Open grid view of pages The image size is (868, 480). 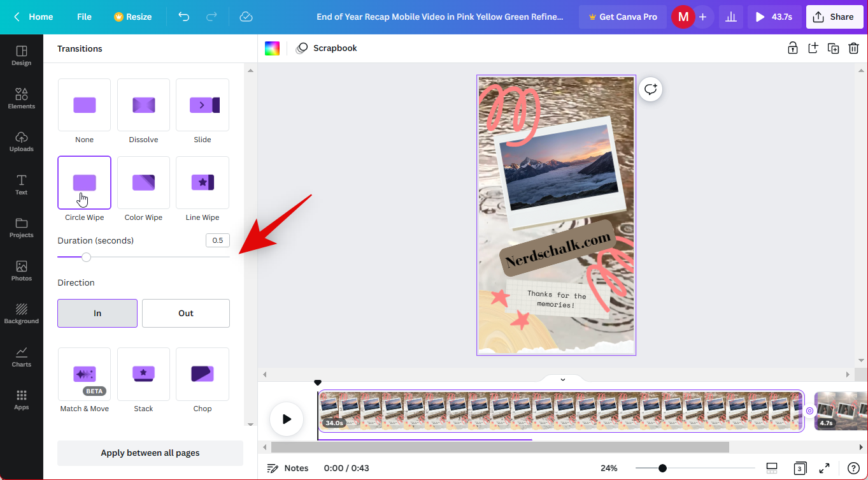tap(800, 468)
